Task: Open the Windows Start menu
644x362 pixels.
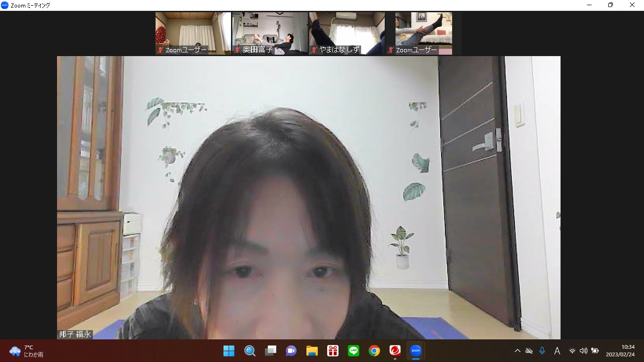Action: coord(229,351)
